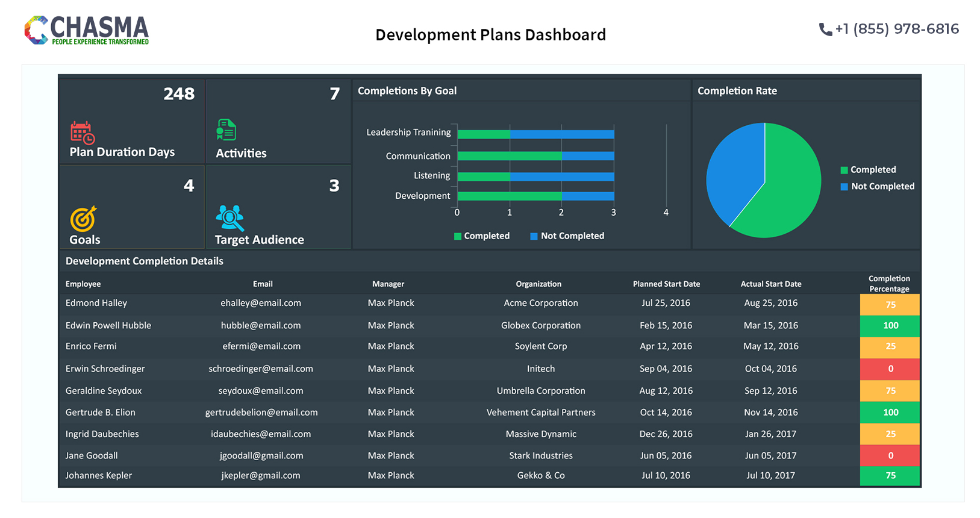Sort by Completion Percentage column header
The width and height of the screenshot is (980, 518).
point(889,284)
